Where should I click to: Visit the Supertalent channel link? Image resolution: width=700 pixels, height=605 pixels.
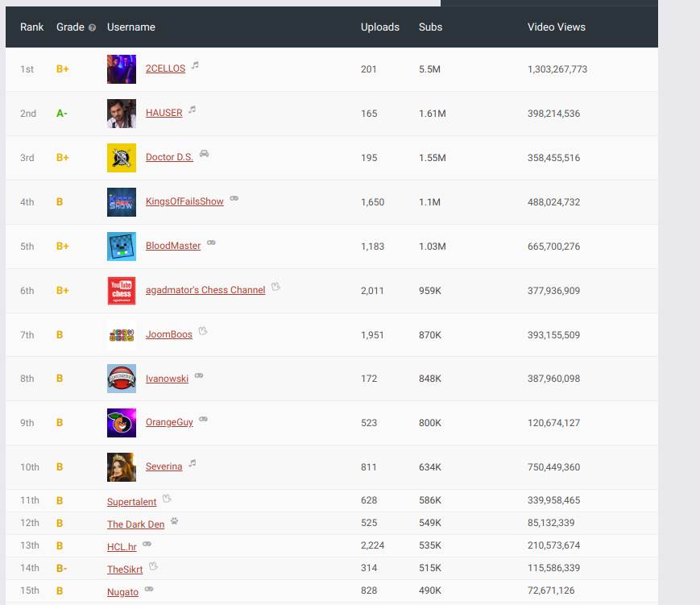click(x=131, y=501)
